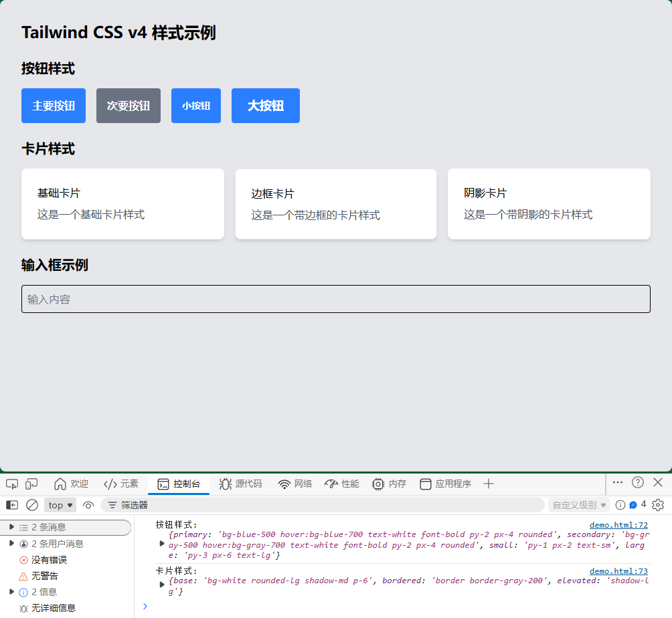Click the 卡片样式: console log label
The height and width of the screenshot is (618, 672).
(176, 571)
